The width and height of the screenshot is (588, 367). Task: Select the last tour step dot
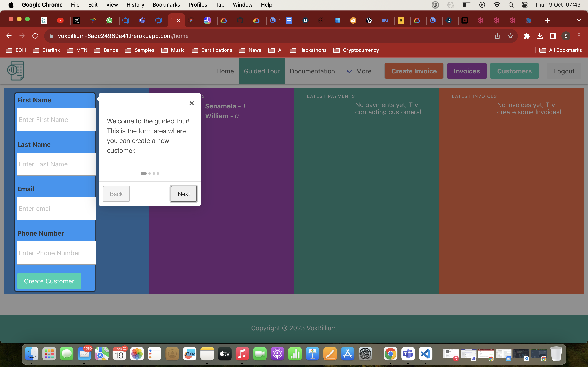tap(158, 173)
